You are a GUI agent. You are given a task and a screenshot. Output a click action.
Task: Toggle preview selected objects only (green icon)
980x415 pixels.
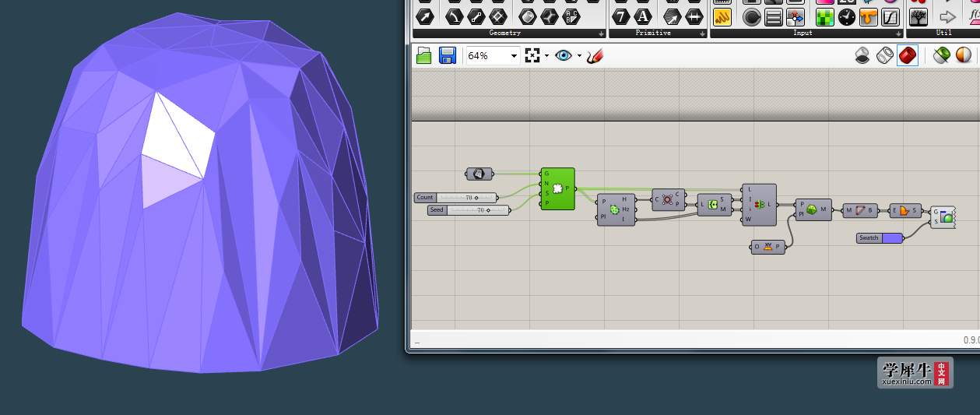pyautogui.click(x=942, y=55)
